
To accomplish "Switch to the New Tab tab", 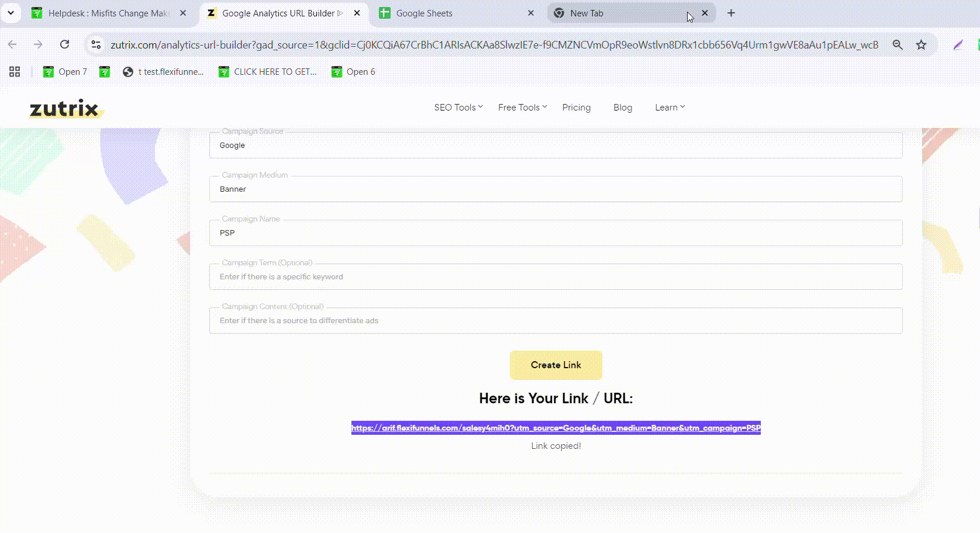I will [630, 13].
